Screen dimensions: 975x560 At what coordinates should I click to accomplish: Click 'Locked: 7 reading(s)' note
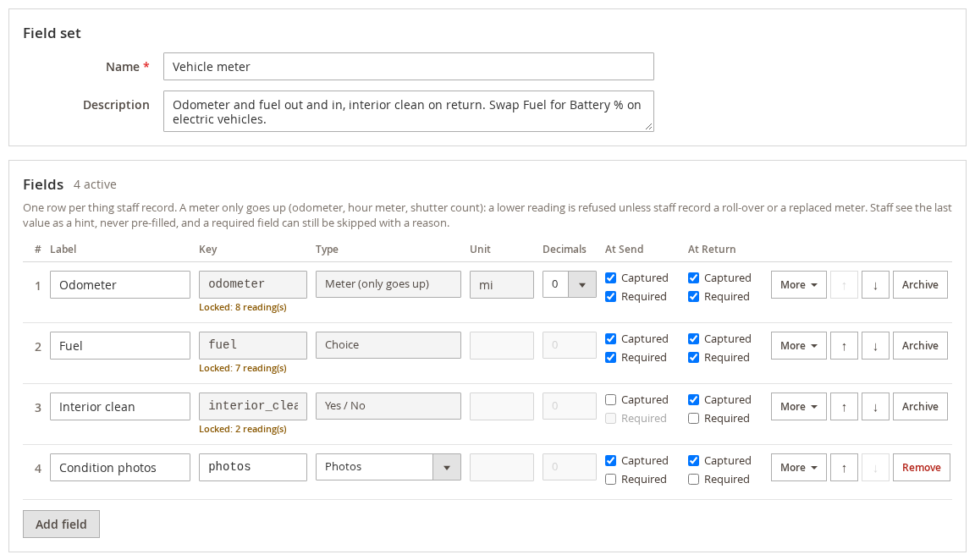point(243,368)
